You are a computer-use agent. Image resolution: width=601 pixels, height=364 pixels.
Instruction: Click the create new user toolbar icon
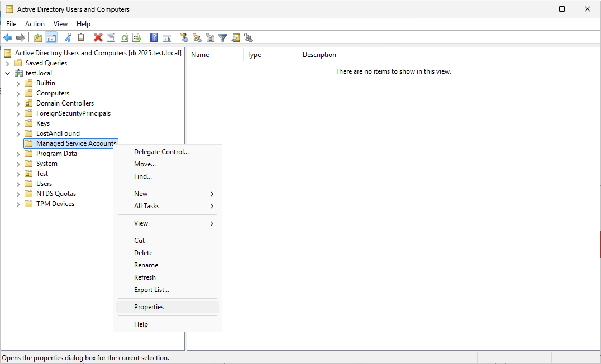pos(184,37)
